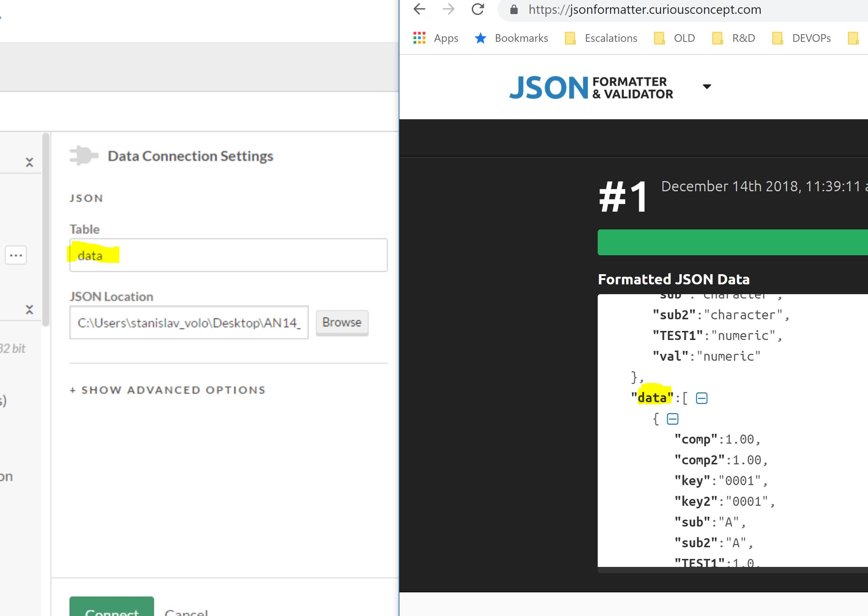
Task: Reload the JSON formatter page
Action: [478, 9]
